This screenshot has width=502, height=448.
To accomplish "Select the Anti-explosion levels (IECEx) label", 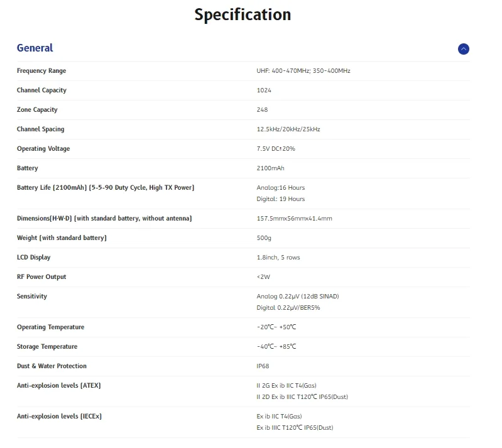I will pos(59,417).
